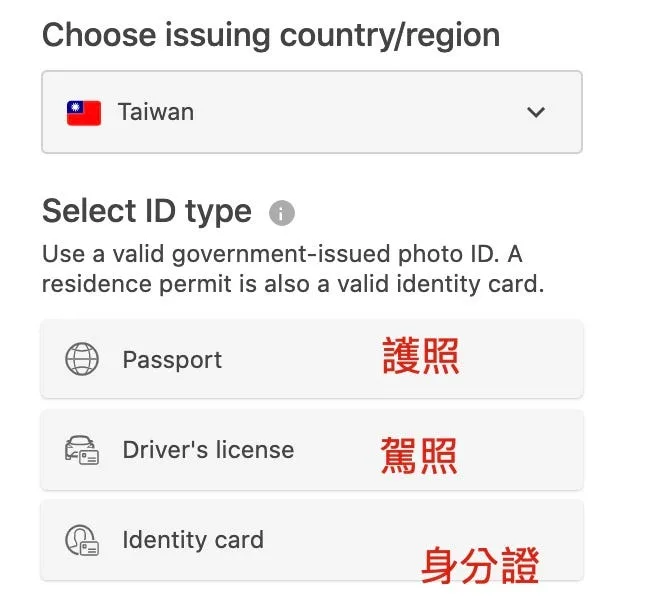Pick the Identity card option
Viewport: 652px width, 616px height.
pos(312,540)
